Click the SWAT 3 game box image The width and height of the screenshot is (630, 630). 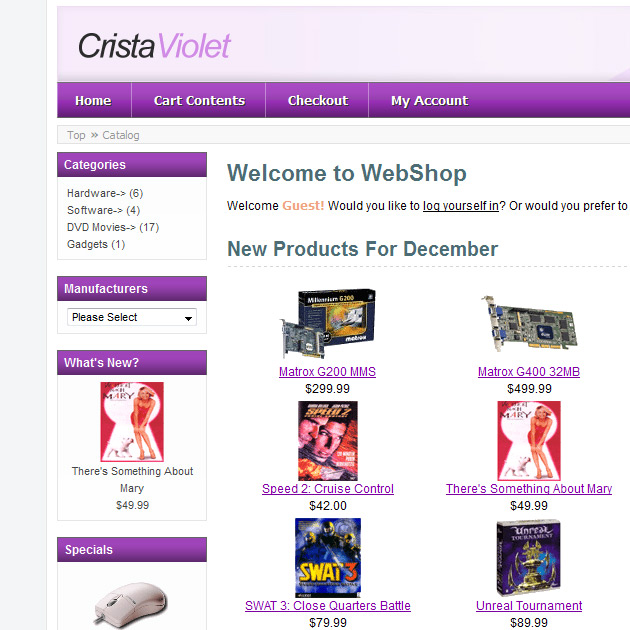coord(328,558)
